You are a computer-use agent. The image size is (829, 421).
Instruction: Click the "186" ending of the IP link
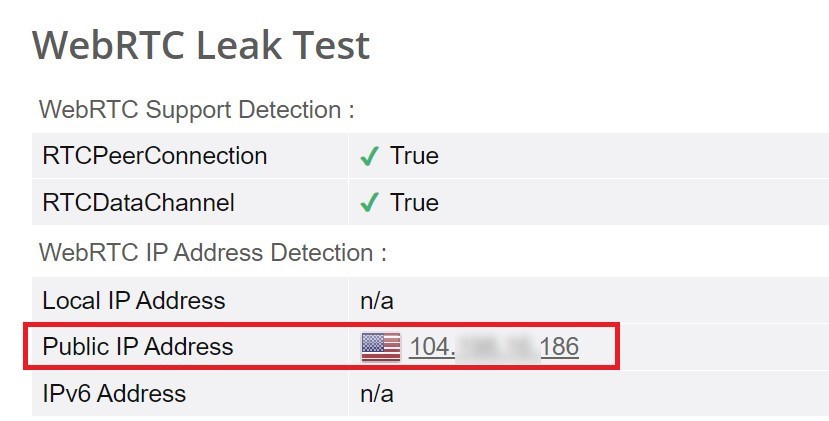pyautogui.click(x=559, y=347)
